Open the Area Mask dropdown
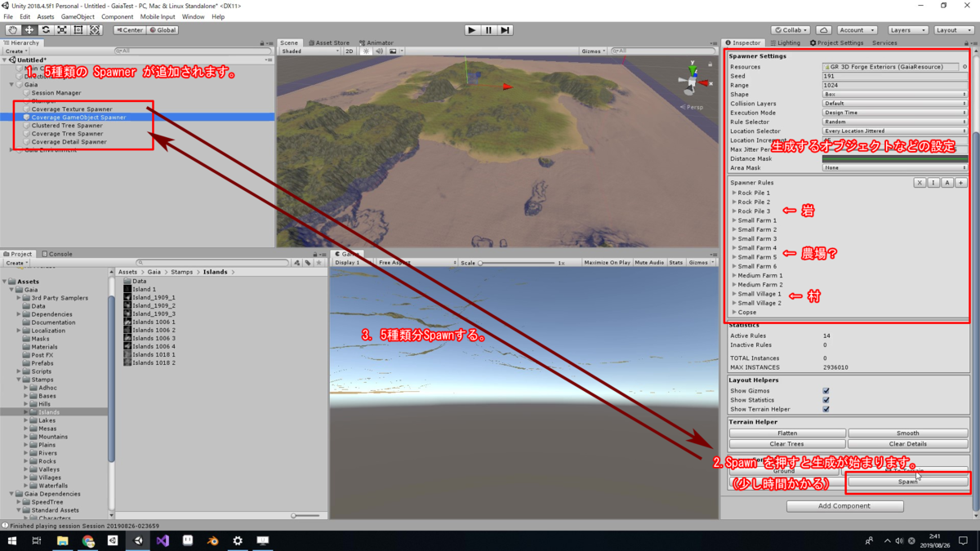 [x=895, y=167]
